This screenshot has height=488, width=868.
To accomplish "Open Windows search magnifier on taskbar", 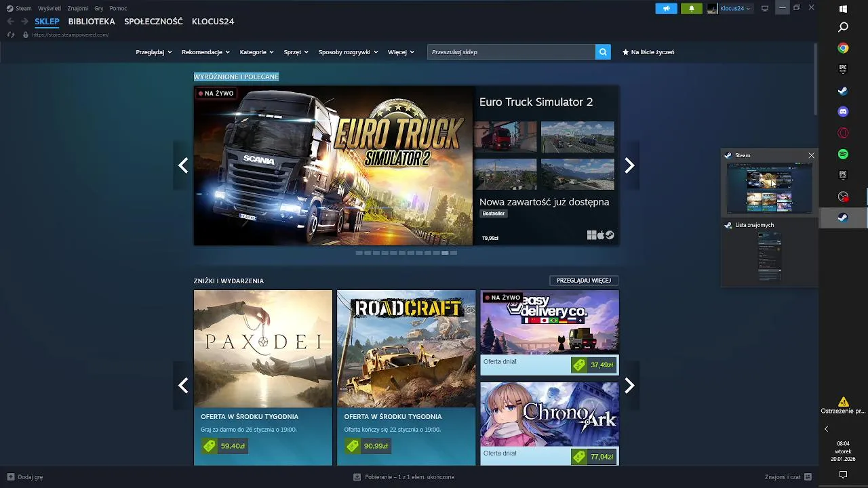I will click(843, 27).
